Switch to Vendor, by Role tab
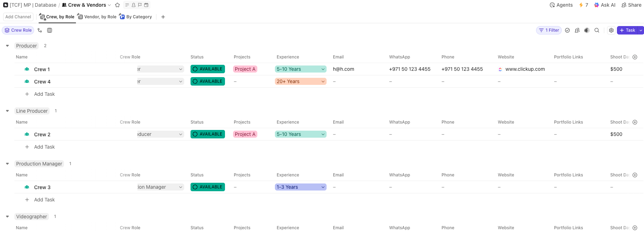 (97, 17)
